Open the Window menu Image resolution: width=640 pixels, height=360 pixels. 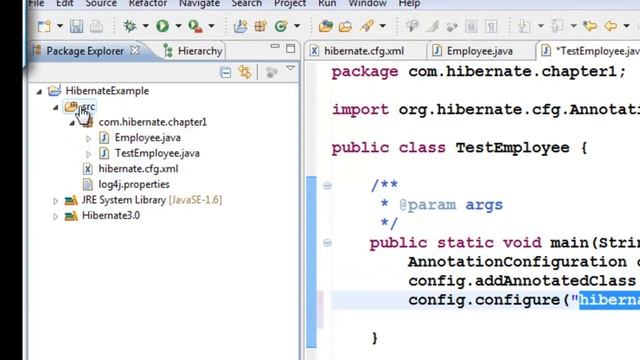[367, 4]
